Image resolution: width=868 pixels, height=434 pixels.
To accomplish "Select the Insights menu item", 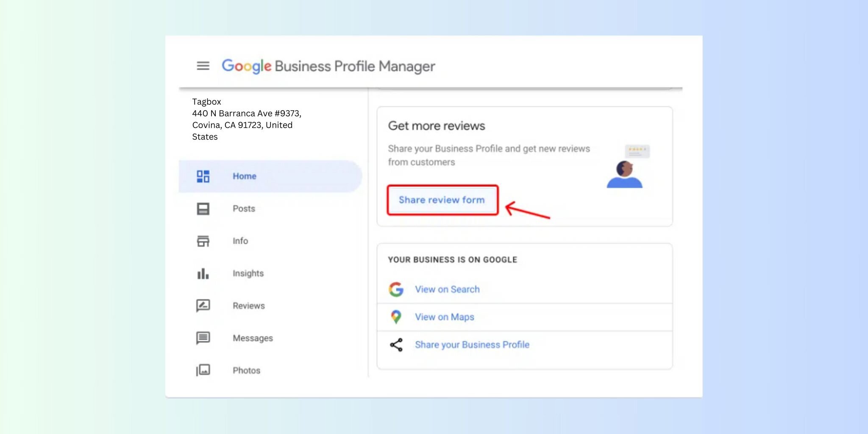I will [x=248, y=273].
